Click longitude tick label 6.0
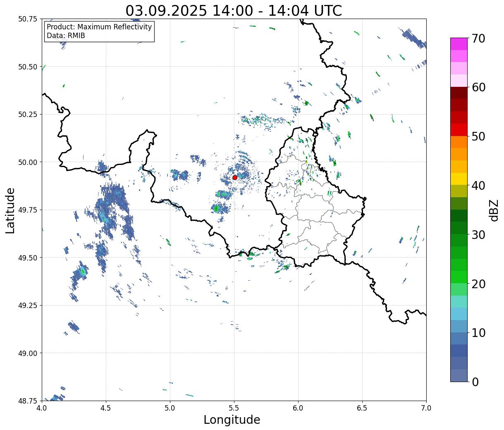 click(298, 408)
